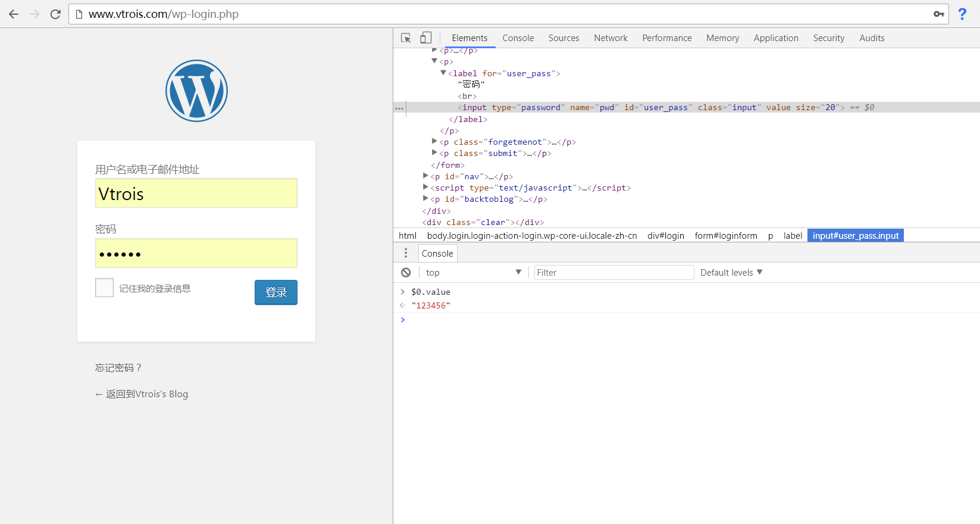Click the WordPress logo
The height and width of the screenshot is (524, 980).
(x=196, y=91)
